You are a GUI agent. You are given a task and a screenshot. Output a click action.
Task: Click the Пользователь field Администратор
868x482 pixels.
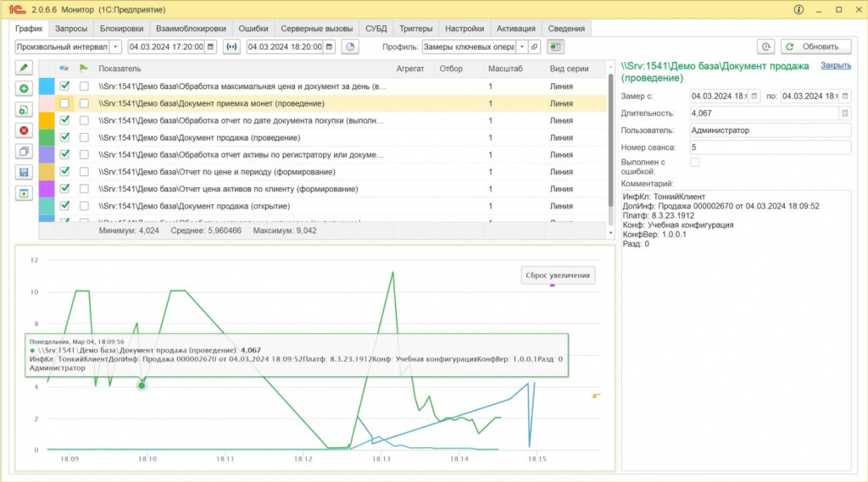click(x=770, y=130)
